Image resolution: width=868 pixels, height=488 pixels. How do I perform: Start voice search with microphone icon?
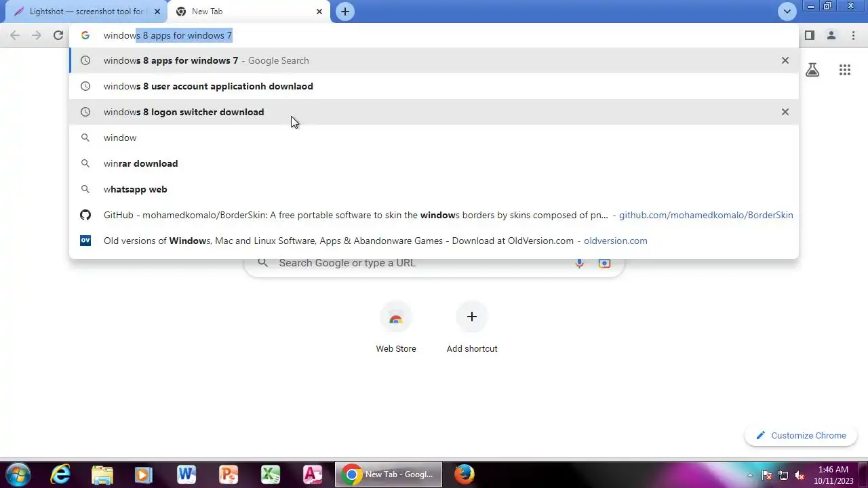[579, 263]
